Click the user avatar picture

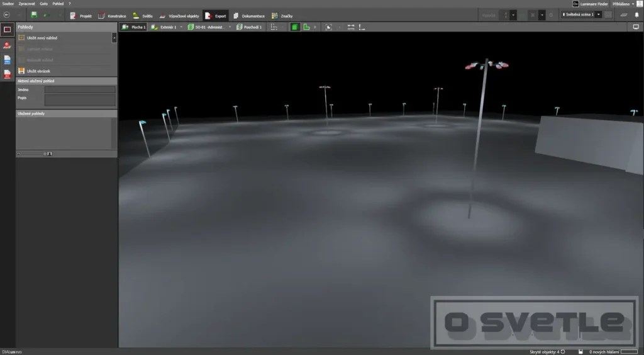640,4
